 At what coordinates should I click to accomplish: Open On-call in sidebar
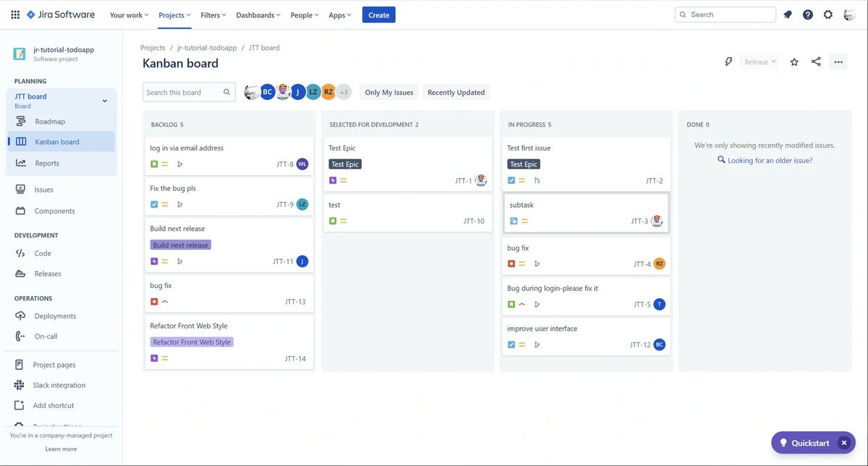point(61,336)
